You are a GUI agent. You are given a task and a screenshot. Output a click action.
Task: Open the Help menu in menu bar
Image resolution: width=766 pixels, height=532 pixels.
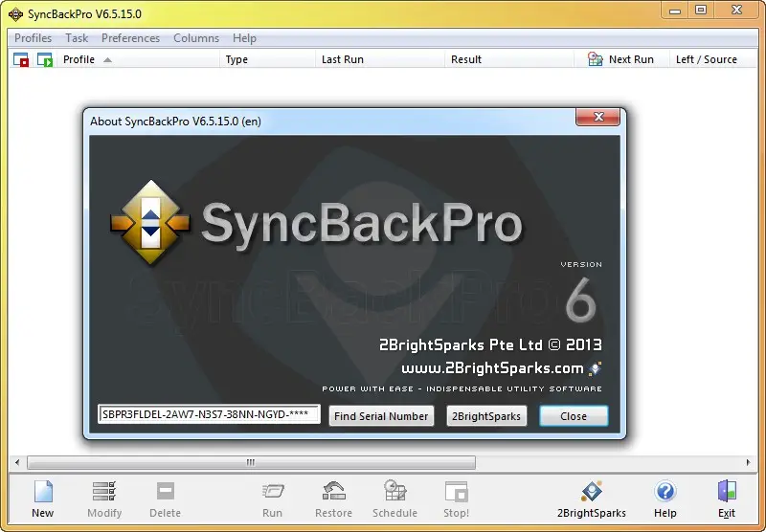pyautogui.click(x=244, y=38)
